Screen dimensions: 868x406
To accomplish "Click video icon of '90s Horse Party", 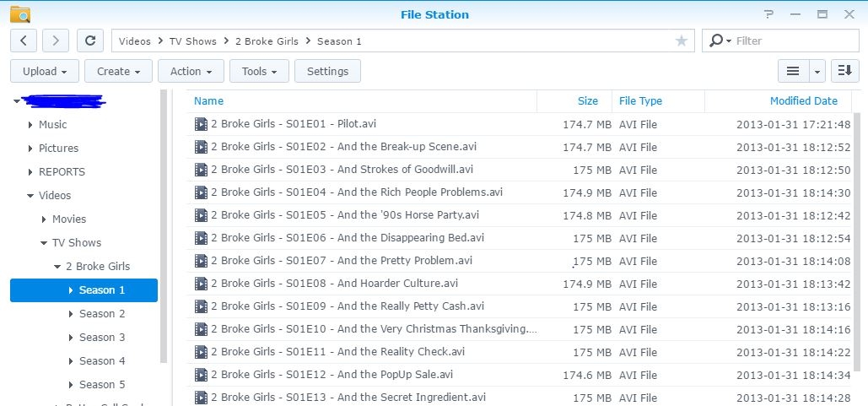I will point(201,215).
